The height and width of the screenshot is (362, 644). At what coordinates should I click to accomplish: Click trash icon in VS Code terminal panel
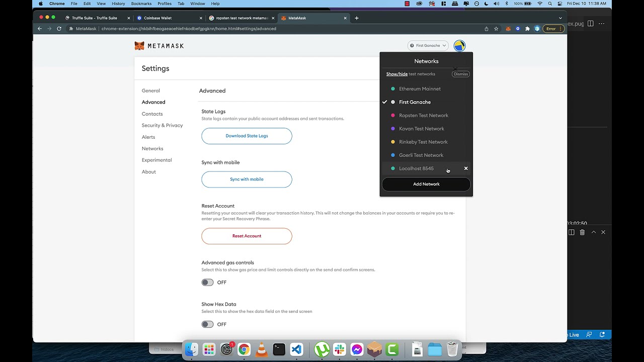(x=582, y=232)
